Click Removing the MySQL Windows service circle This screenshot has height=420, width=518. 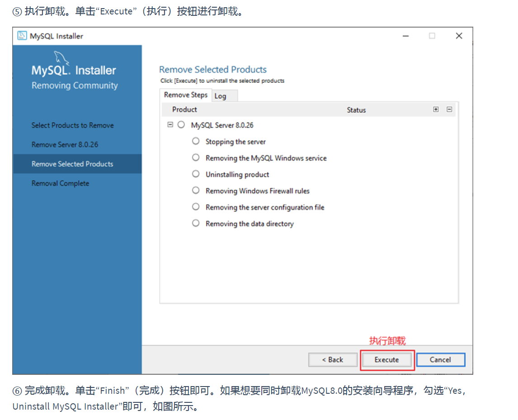click(196, 157)
